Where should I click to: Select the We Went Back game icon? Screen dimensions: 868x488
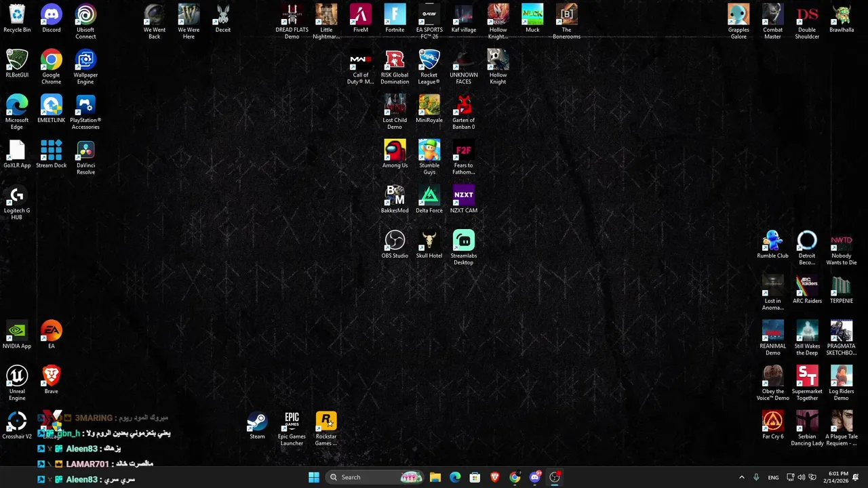click(155, 22)
